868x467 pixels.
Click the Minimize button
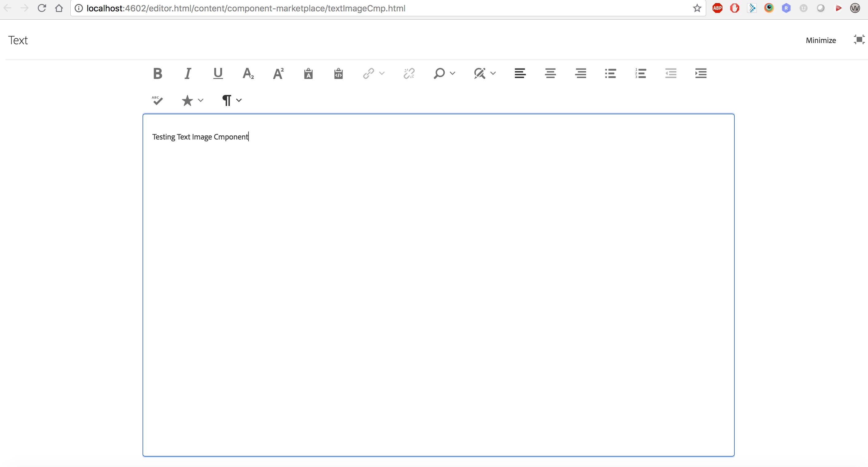tap(820, 41)
